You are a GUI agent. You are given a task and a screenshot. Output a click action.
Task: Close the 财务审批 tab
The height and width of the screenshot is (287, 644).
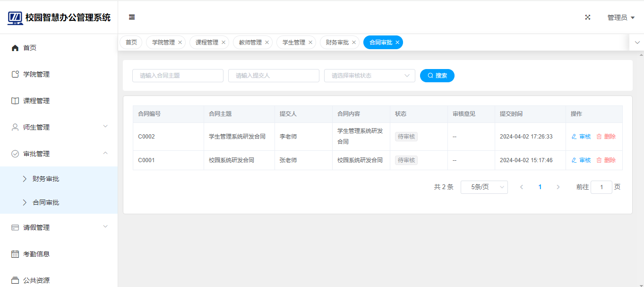point(354,43)
